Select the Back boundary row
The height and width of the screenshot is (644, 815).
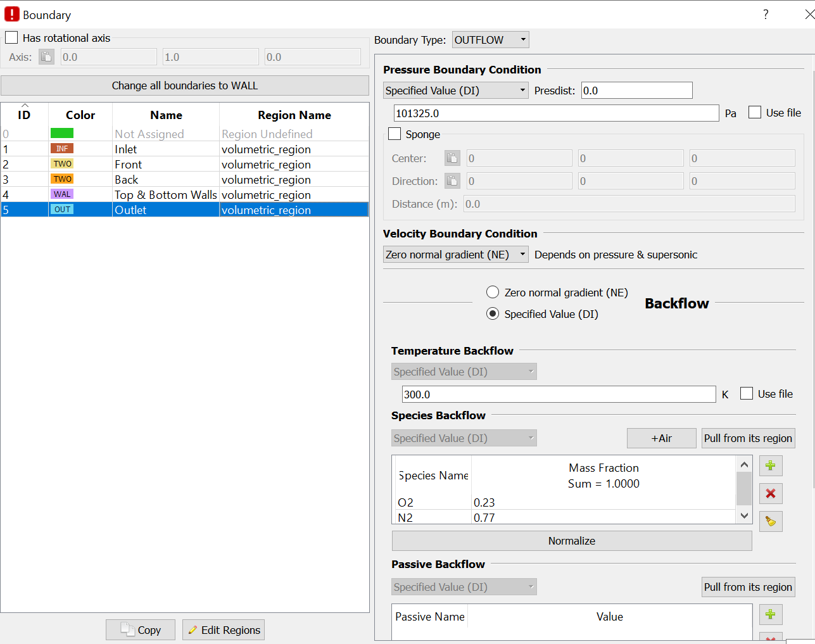tap(185, 179)
